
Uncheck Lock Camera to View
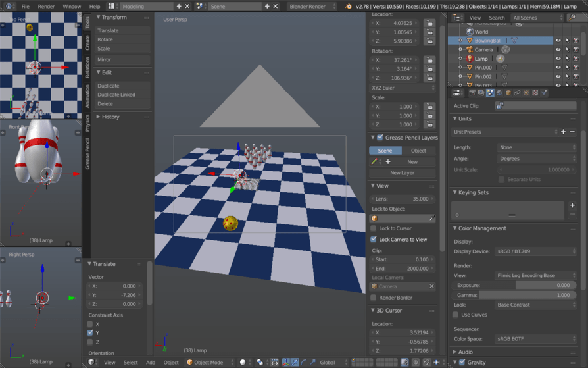pyautogui.click(x=373, y=239)
